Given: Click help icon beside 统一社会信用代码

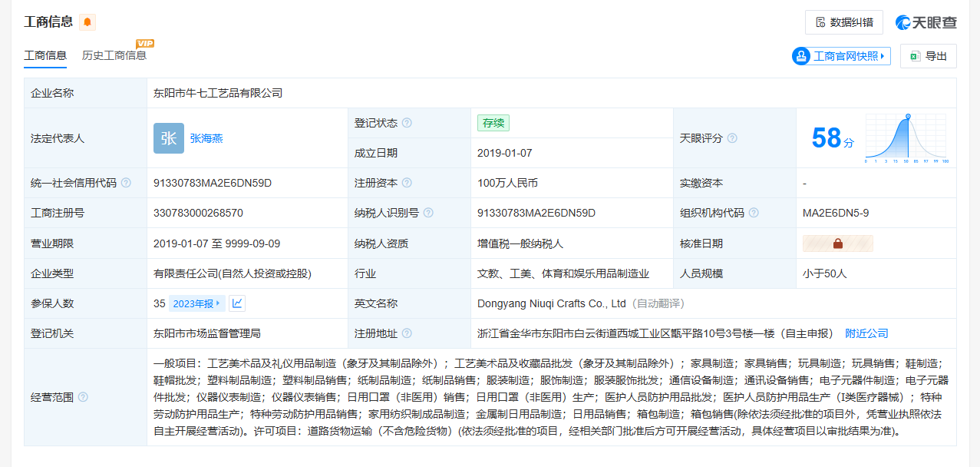Looking at the screenshot, I should pyautogui.click(x=126, y=183).
